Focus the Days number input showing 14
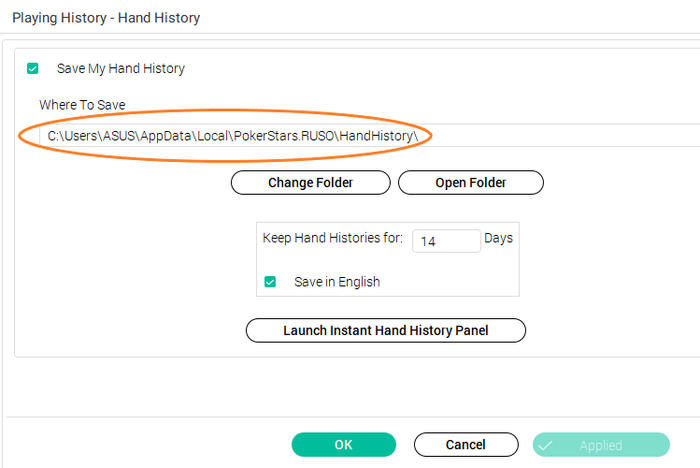 click(x=445, y=241)
